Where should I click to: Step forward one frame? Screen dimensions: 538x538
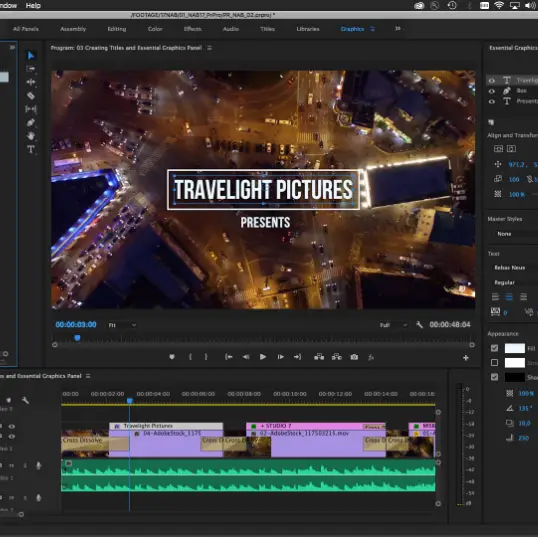click(280, 357)
